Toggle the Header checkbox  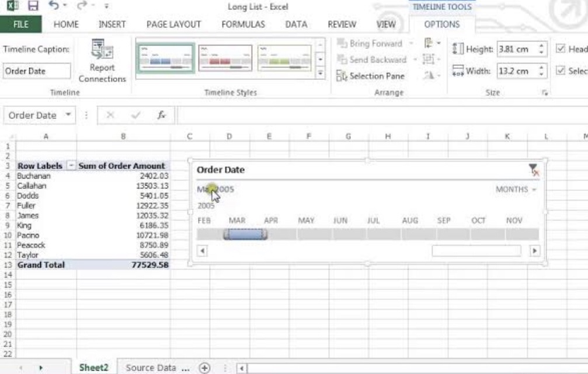(561, 49)
